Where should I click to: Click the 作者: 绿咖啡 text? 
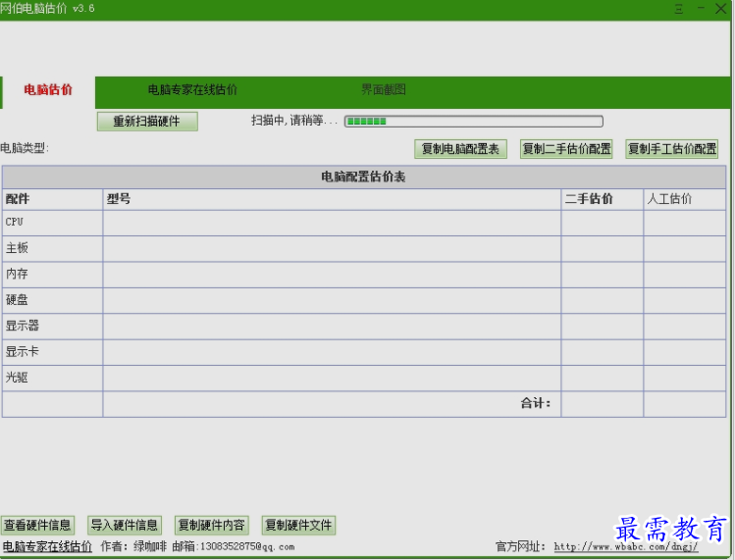tap(133, 546)
